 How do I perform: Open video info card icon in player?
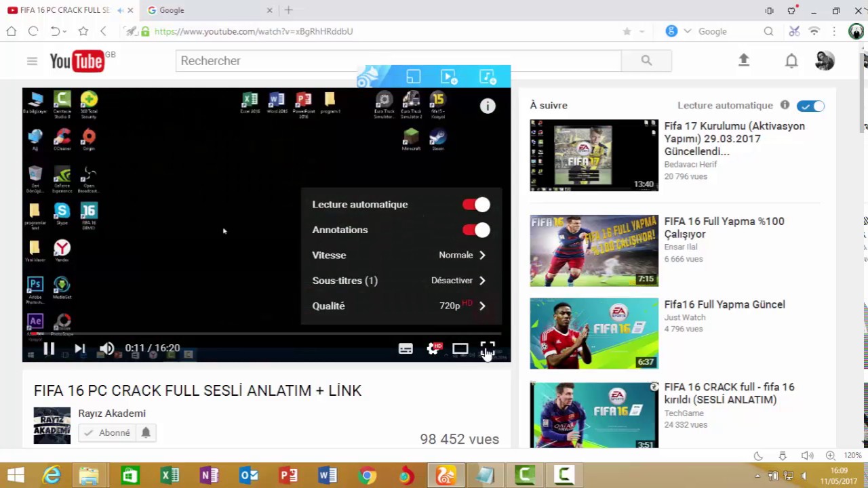click(x=488, y=106)
